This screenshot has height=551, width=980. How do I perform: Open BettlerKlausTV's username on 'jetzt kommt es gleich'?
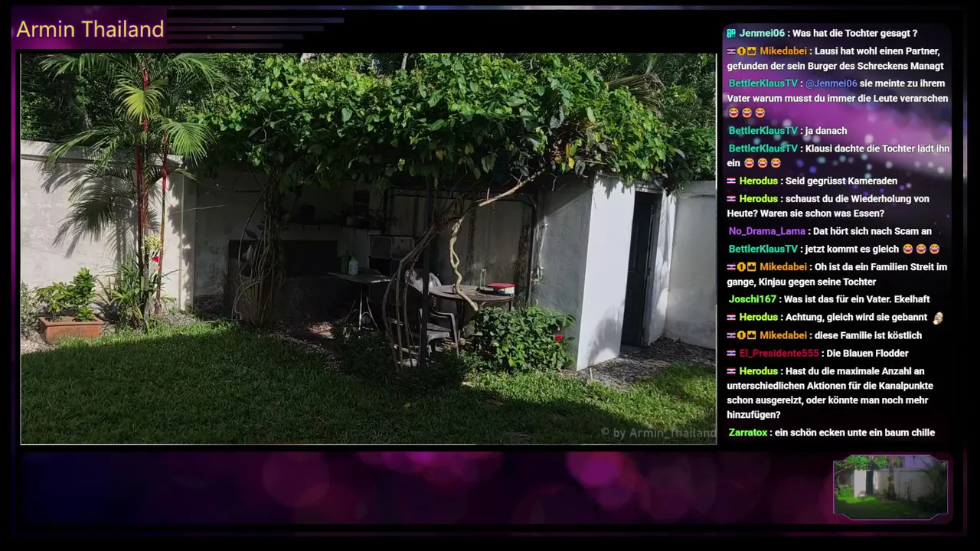point(763,249)
